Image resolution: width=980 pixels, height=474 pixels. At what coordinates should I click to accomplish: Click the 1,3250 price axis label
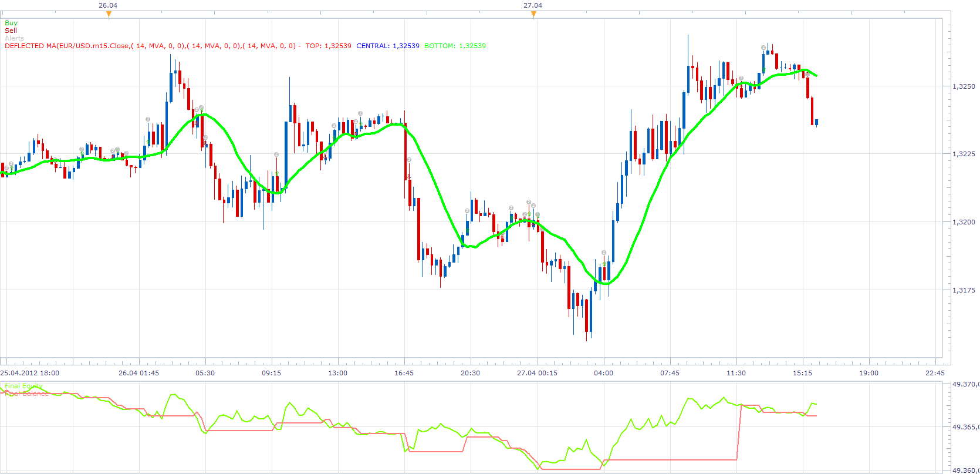pyautogui.click(x=964, y=86)
